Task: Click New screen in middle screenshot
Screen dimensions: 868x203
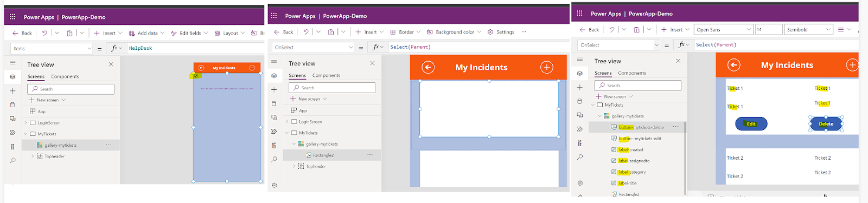Action: 309,99
